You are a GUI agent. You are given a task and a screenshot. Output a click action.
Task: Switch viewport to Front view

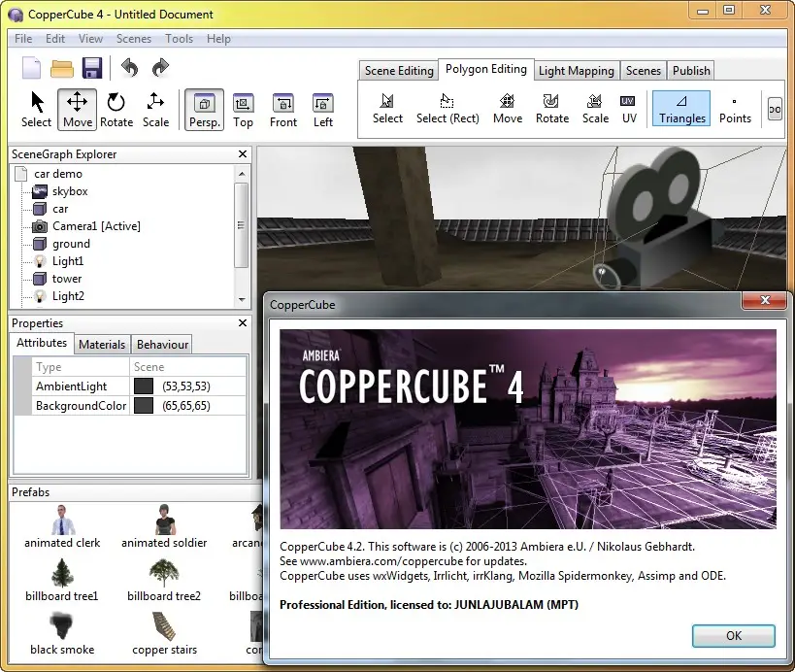coord(282,110)
